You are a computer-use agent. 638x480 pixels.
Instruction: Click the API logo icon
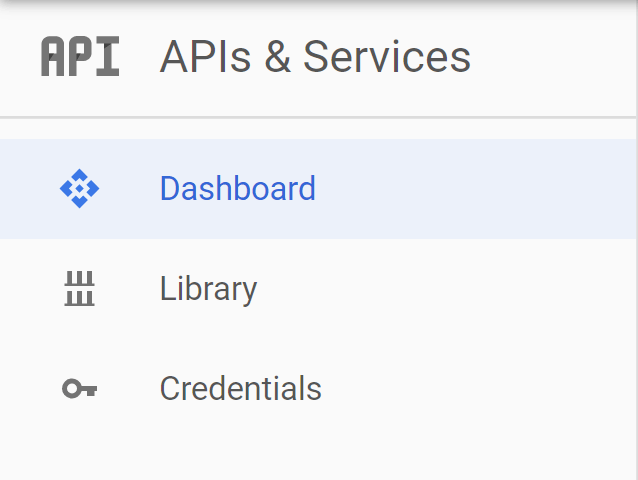(80, 57)
